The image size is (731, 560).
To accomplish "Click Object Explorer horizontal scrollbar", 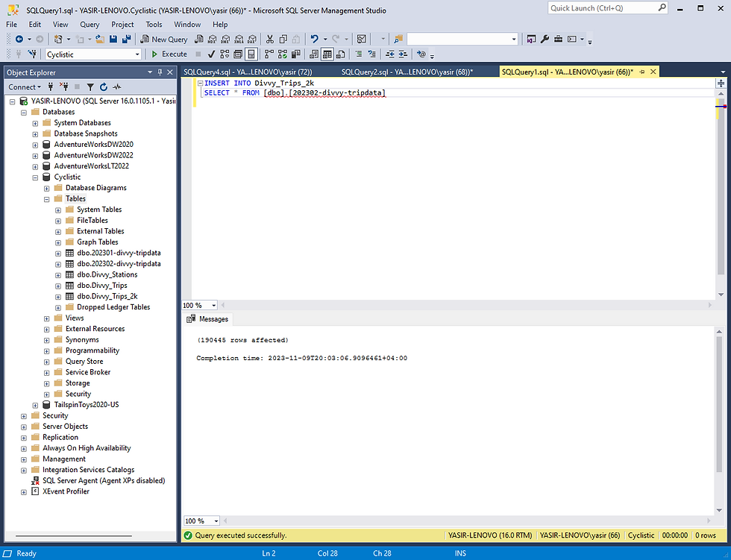I will (74, 536).
